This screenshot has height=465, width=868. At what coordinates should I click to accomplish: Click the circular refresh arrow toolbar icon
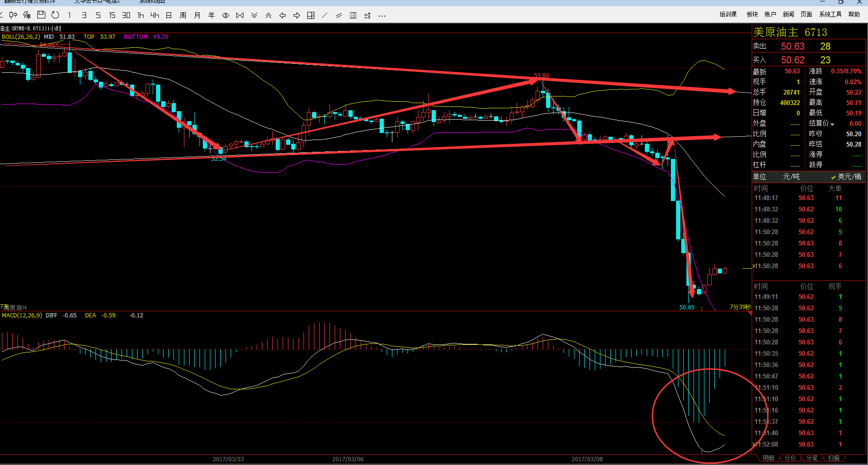[55, 15]
